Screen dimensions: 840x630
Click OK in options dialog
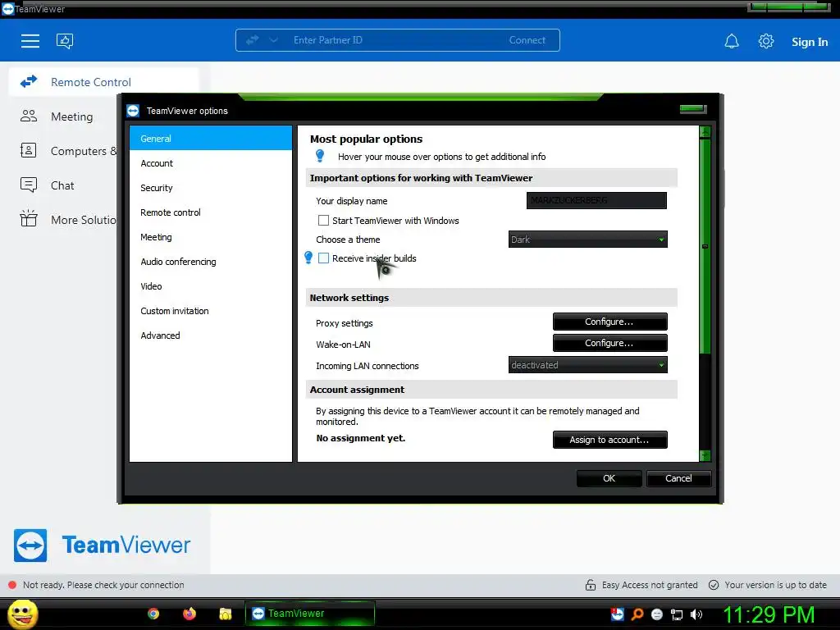click(609, 478)
